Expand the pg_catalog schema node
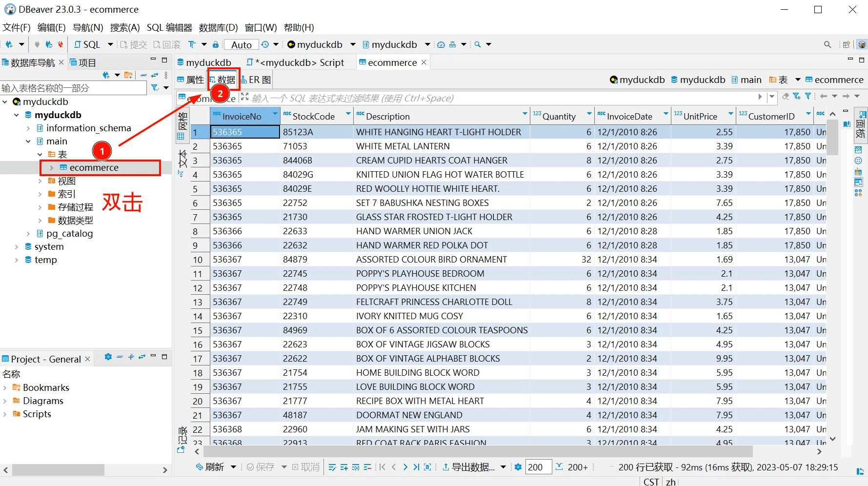The height and width of the screenshot is (486, 868). (x=28, y=234)
